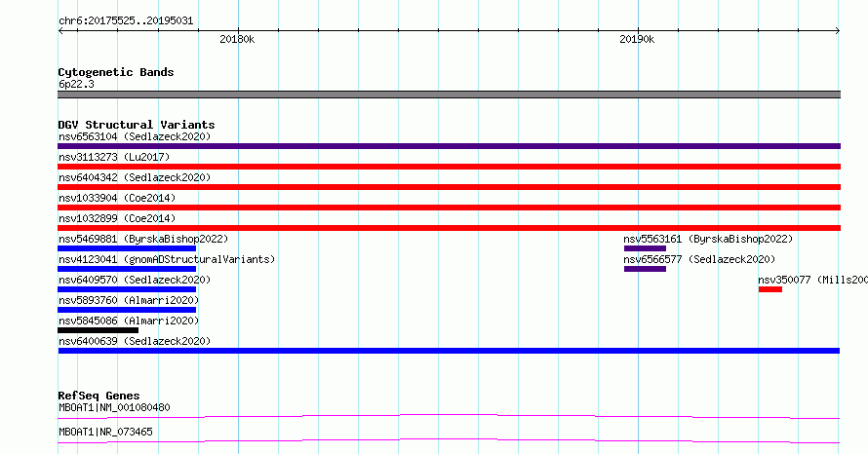Select the blue nsv4123041 variant bar
868x454 pixels.
coord(127,269)
